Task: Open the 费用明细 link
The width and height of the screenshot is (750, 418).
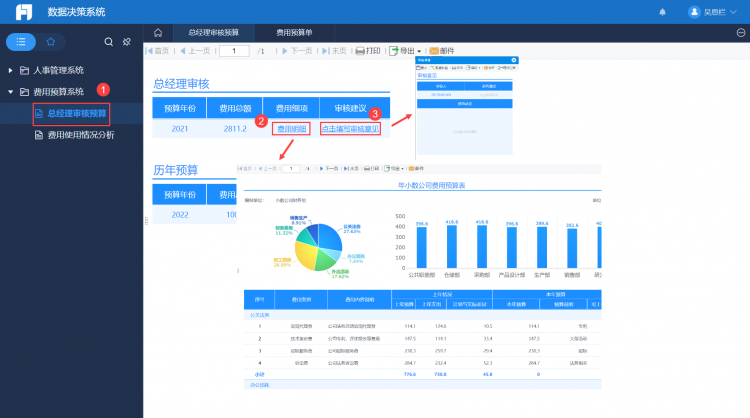Action: 291,129
